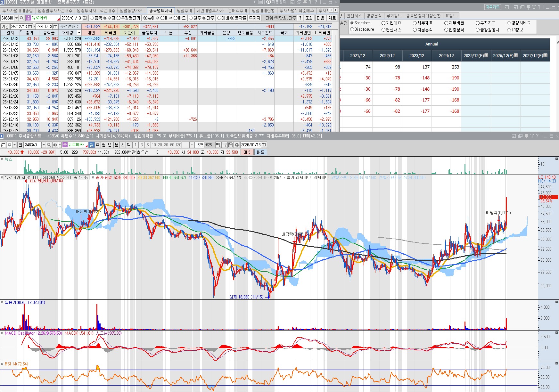Screen dimensions: 559x392
Task: Click the question-mark help button next to 조회
Action: 300,18
